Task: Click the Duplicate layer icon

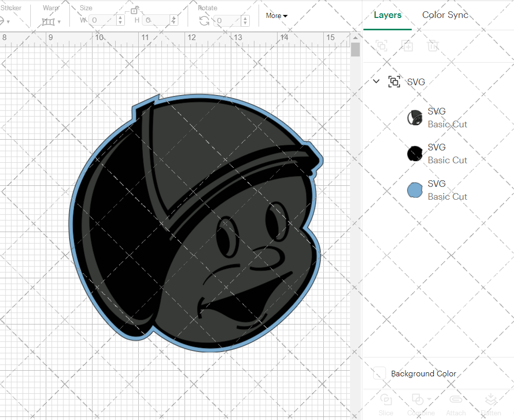Action: (408, 46)
